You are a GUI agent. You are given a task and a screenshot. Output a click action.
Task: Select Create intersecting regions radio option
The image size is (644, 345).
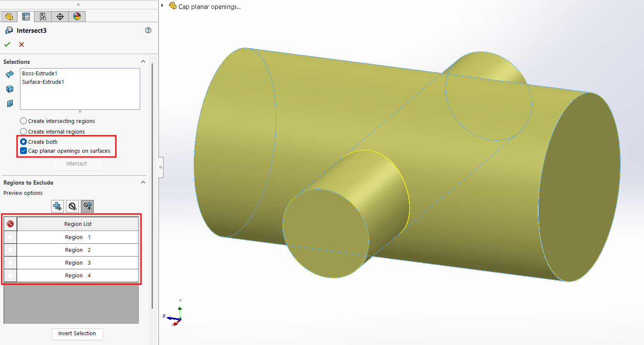coord(23,121)
